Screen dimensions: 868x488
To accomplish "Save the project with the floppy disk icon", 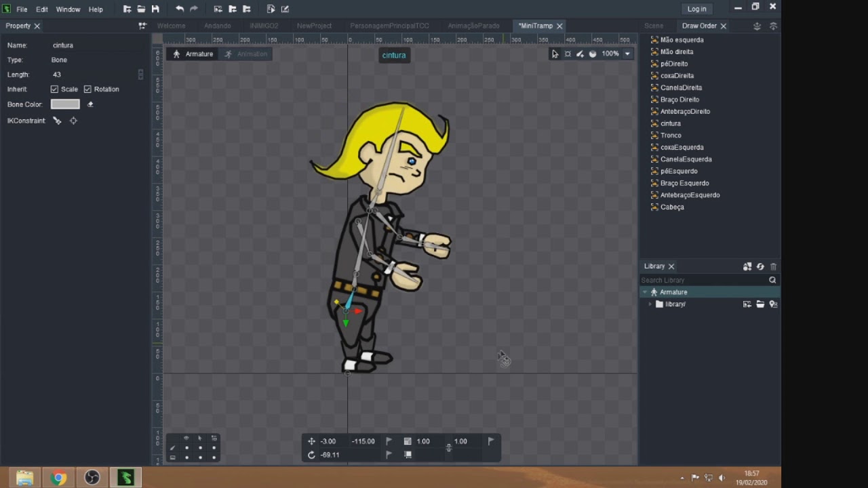I will [x=155, y=9].
